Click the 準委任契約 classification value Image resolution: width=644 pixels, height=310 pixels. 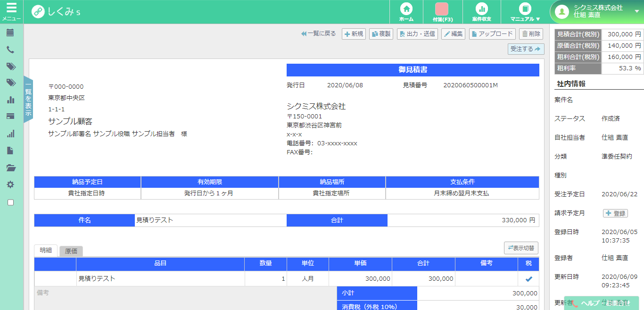[x=617, y=157]
